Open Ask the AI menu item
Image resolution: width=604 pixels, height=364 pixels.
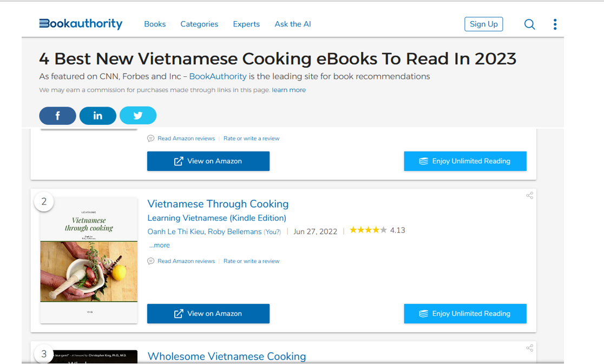pyautogui.click(x=293, y=24)
